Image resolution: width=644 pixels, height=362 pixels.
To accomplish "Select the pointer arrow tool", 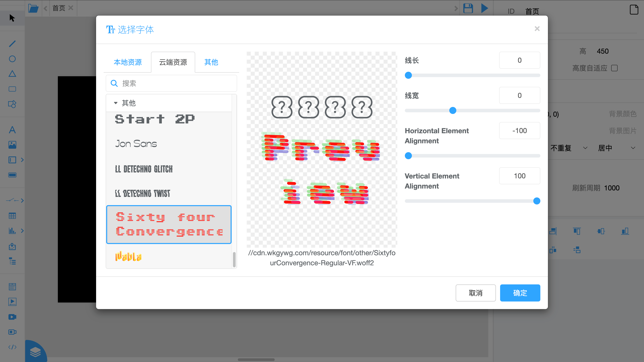I will click(12, 18).
